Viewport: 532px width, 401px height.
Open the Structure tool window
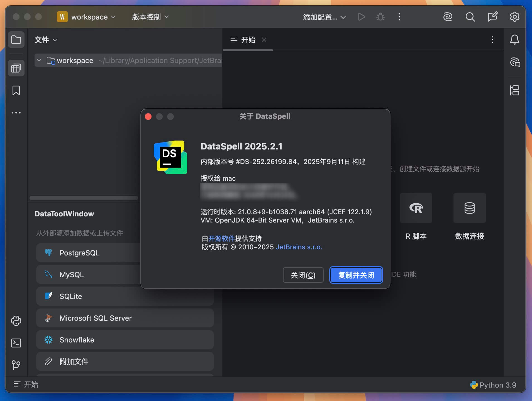[x=514, y=90]
